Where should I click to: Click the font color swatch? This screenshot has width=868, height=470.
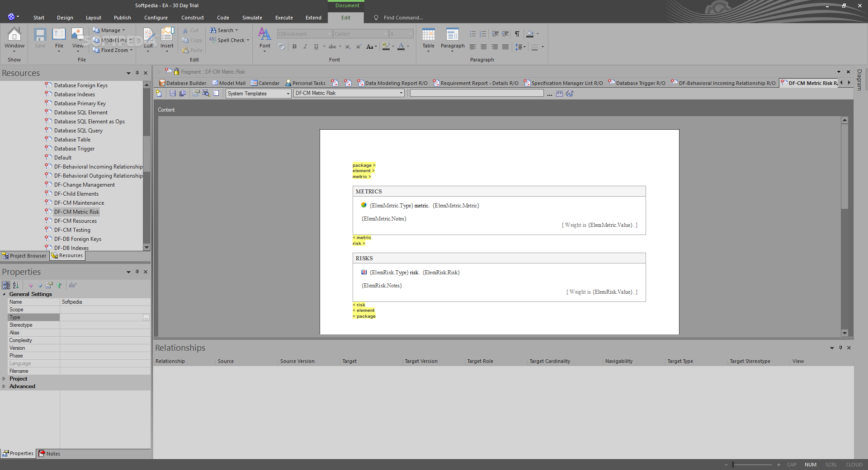pyautogui.click(x=401, y=47)
